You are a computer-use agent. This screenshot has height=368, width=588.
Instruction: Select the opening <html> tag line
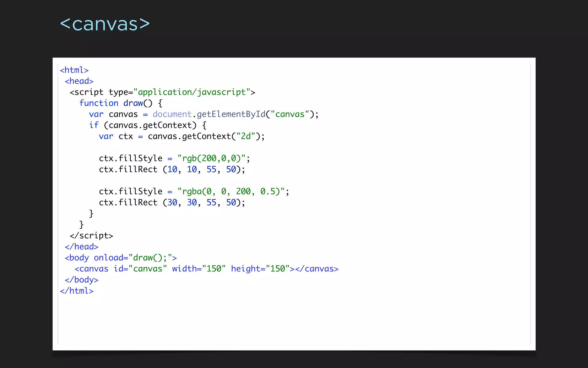[74, 70]
